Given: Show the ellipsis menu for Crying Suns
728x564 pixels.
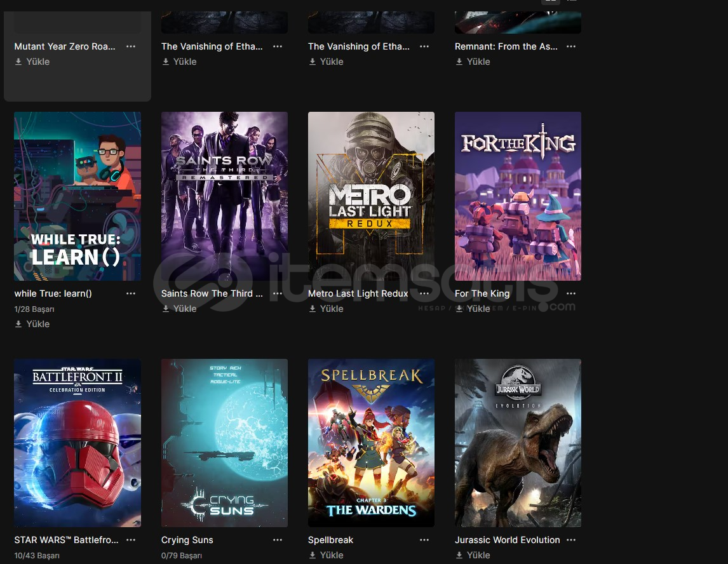Looking at the screenshot, I should (x=278, y=540).
